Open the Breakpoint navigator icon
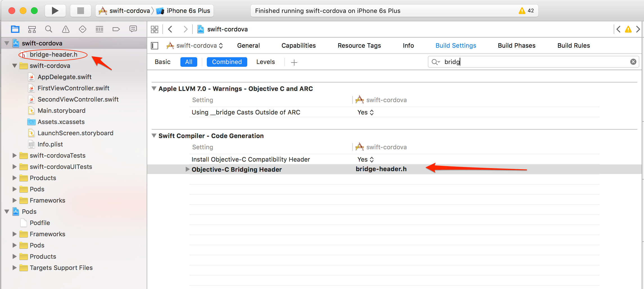This screenshot has width=644, height=289. point(116,29)
